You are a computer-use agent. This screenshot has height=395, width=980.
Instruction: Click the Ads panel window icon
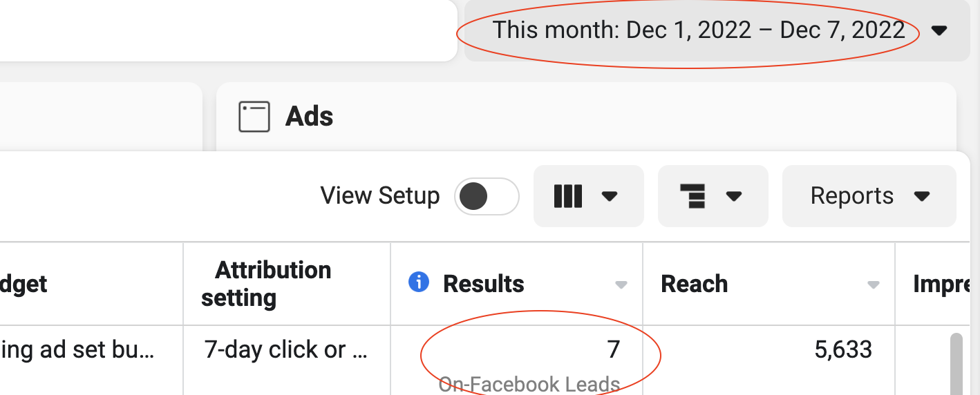[x=254, y=117]
